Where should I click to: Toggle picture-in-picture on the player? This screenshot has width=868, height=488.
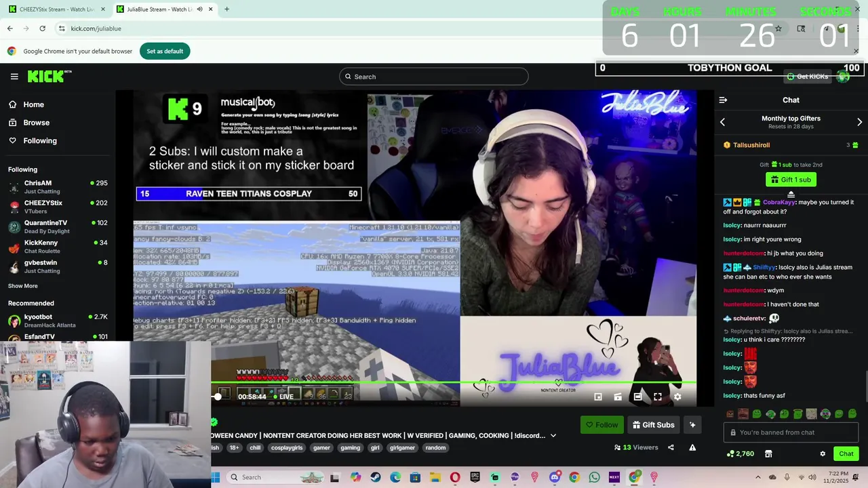click(598, 396)
